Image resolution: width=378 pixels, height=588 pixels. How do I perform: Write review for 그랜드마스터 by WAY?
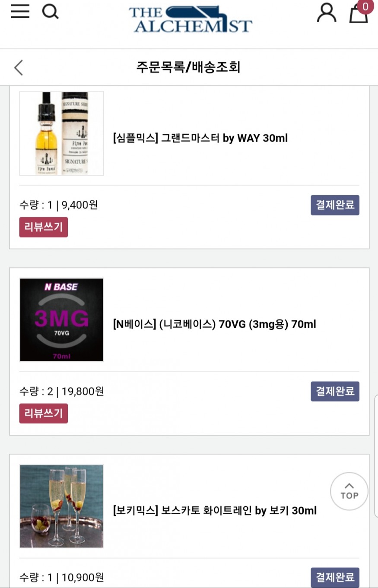tap(43, 227)
